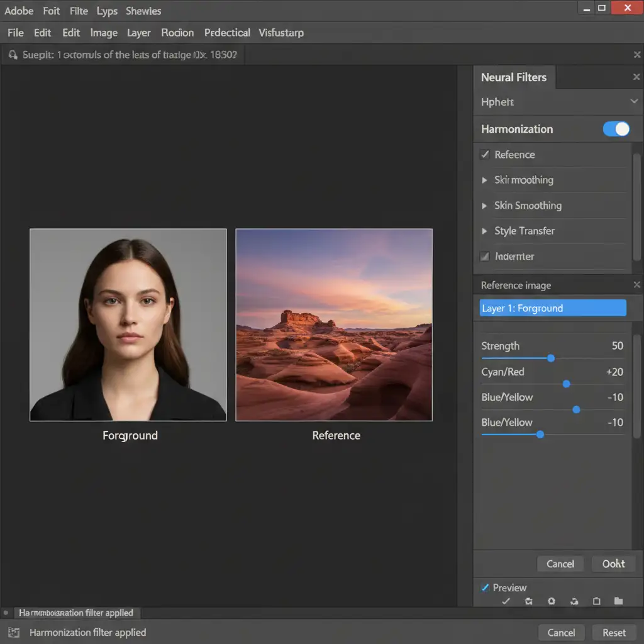Click the Strength slider handle
This screenshot has width=644, height=644.
(x=551, y=358)
